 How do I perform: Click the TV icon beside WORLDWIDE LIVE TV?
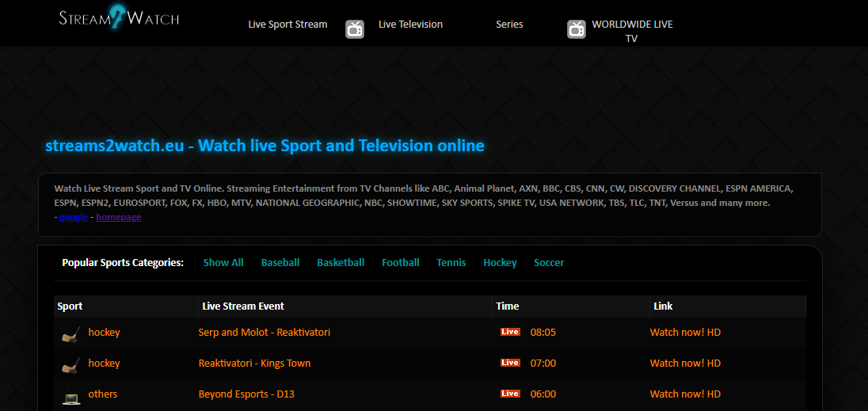coord(577,29)
